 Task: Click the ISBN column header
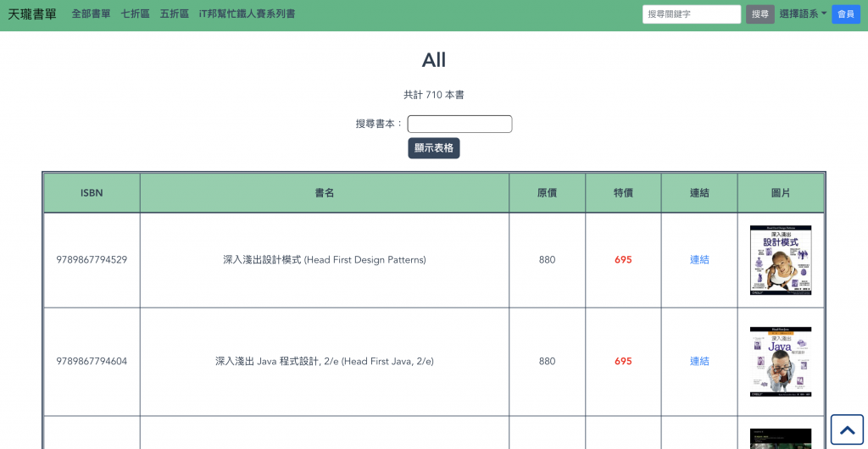coord(92,193)
